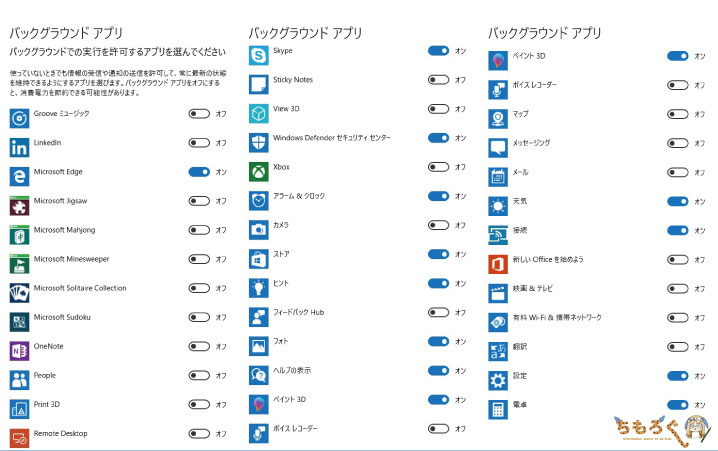Disable the Windows Defender toggle
This screenshot has width=718, height=451.
[439, 138]
